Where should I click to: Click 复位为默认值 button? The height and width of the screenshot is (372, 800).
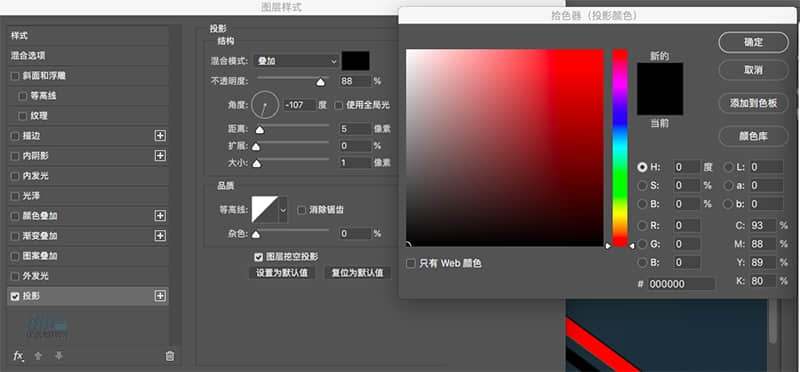[x=358, y=272]
